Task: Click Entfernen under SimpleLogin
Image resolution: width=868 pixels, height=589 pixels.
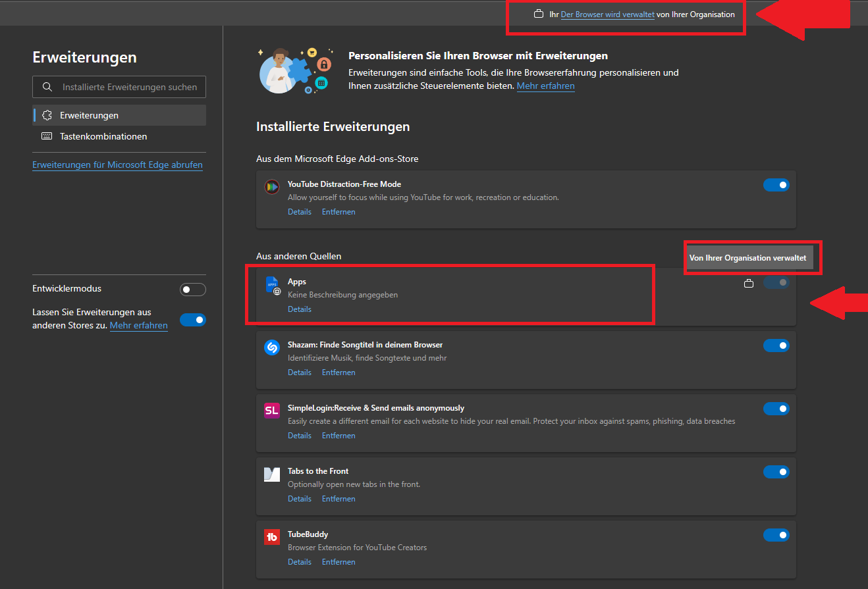Action: click(338, 435)
